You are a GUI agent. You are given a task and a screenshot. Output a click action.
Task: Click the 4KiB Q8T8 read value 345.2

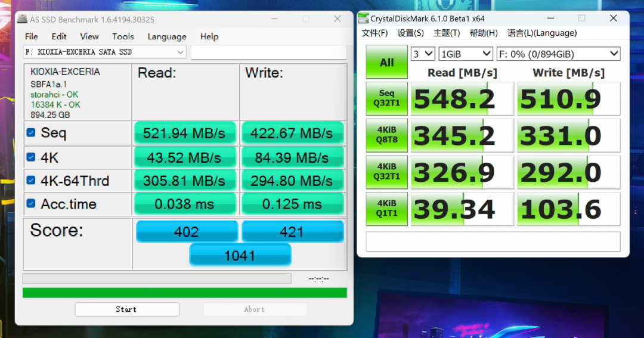coord(462,135)
